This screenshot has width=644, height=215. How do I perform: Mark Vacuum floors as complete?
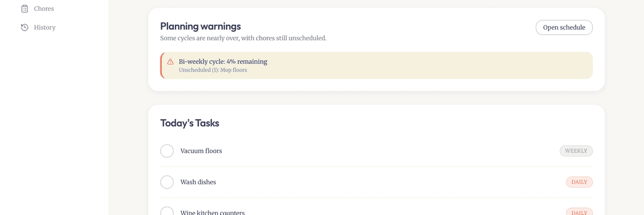pyautogui.click(x=167, y=151)
